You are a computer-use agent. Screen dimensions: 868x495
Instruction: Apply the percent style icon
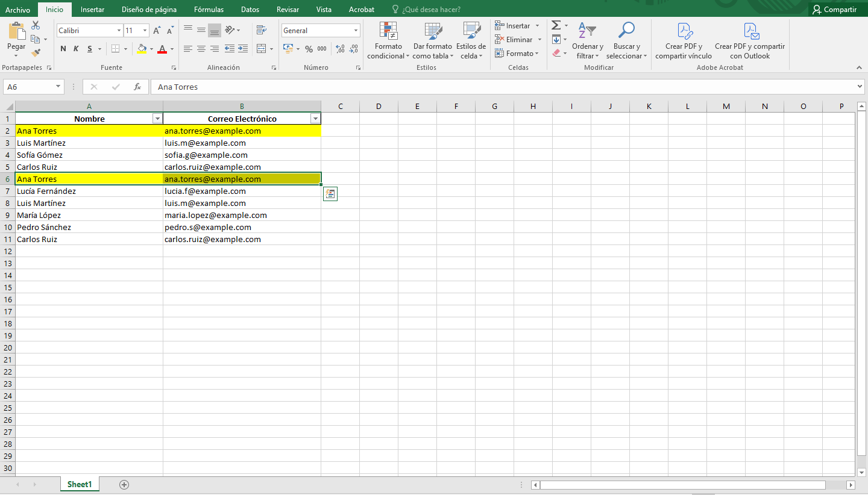point(309,49)
